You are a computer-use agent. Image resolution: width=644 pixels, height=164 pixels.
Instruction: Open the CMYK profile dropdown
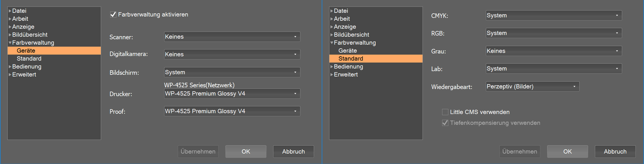click(553, 15)
